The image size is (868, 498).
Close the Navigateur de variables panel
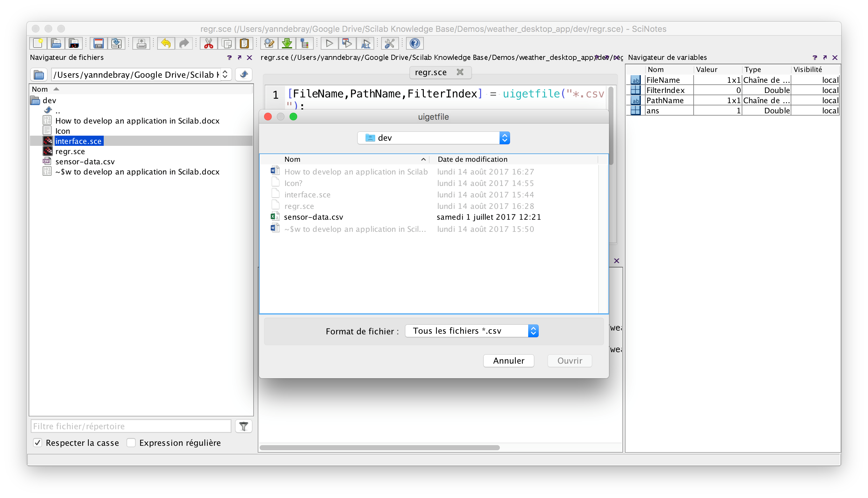point(835,57)
